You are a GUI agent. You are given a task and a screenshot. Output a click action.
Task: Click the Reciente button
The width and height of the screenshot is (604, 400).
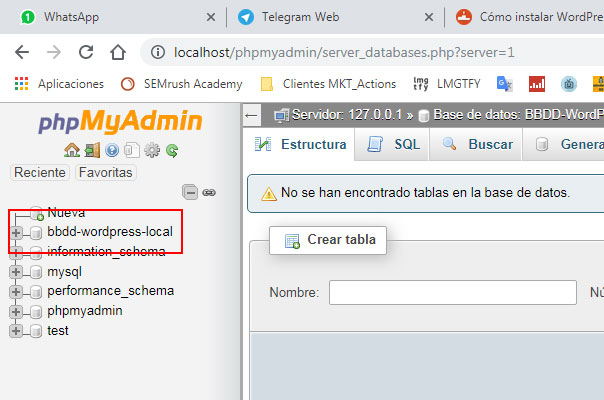point(40,172)
